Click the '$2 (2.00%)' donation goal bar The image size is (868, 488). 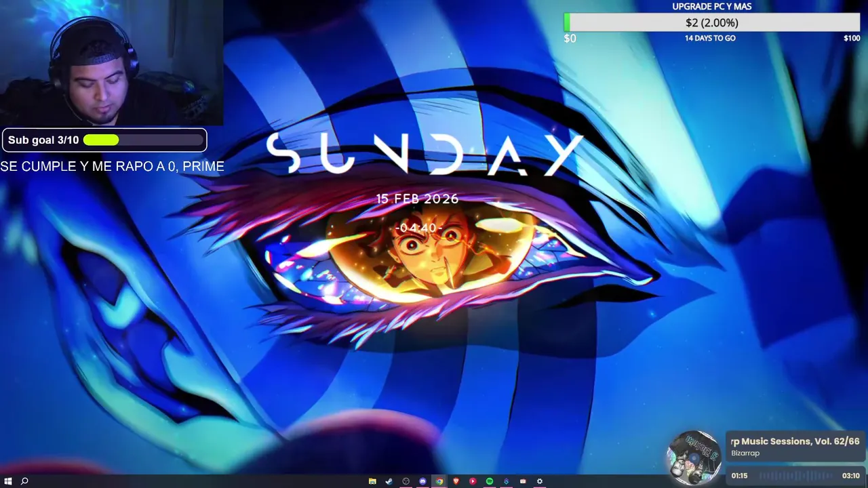click(x=712, y=23)
